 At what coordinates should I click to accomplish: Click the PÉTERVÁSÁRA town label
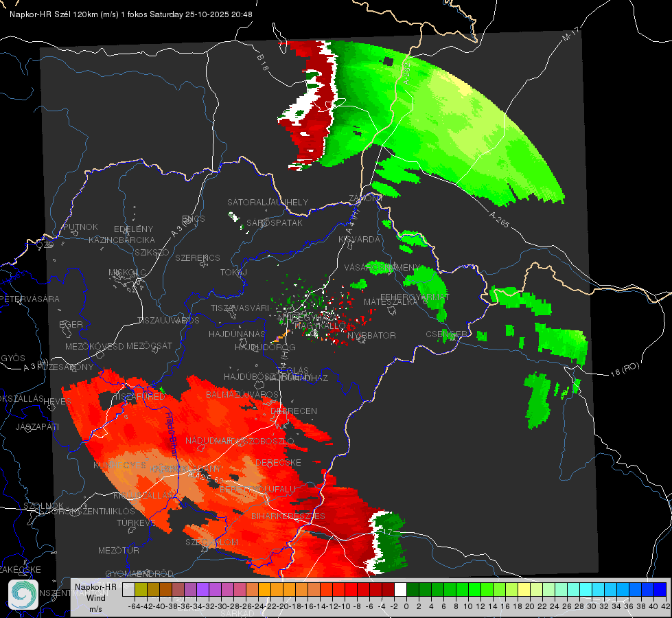click(x=30, y=299)
